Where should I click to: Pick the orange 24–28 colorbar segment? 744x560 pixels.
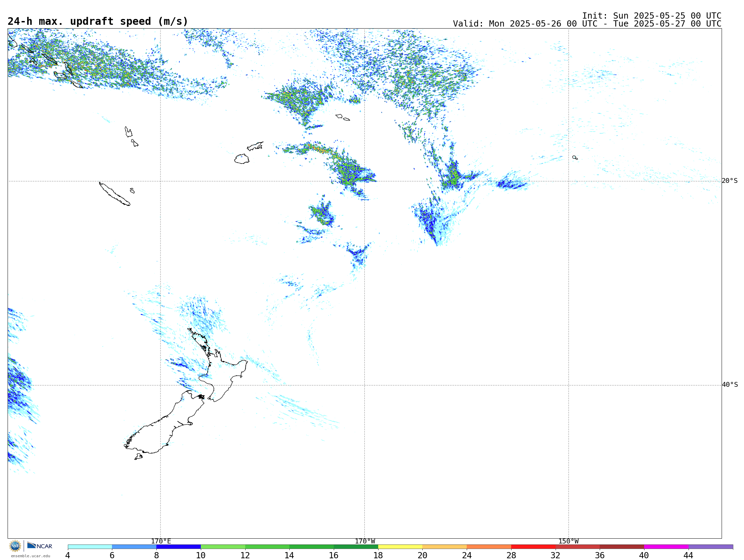(489, 547)
